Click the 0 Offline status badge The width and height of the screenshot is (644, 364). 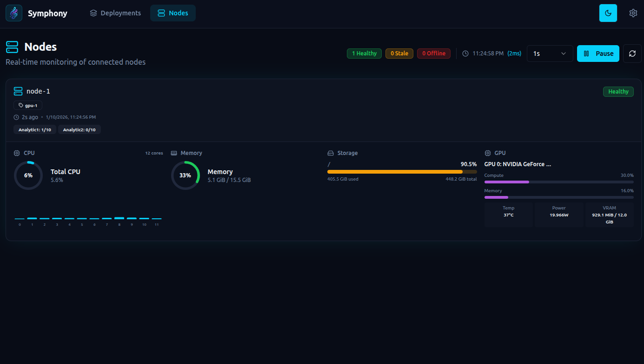point(434,54)
